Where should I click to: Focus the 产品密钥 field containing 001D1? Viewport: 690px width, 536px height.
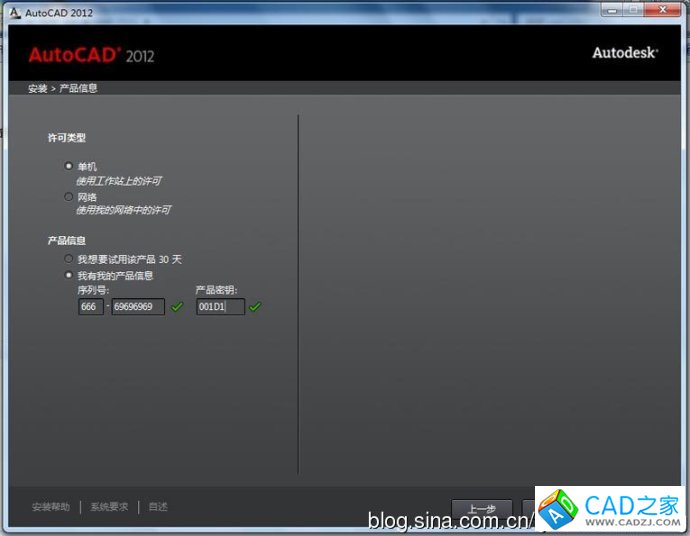point(220,307)
